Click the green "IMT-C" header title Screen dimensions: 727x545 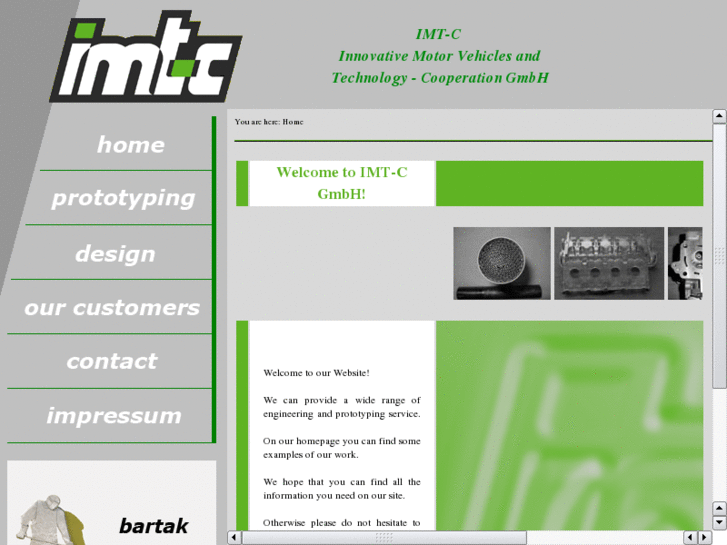click(x=438, y=34)
